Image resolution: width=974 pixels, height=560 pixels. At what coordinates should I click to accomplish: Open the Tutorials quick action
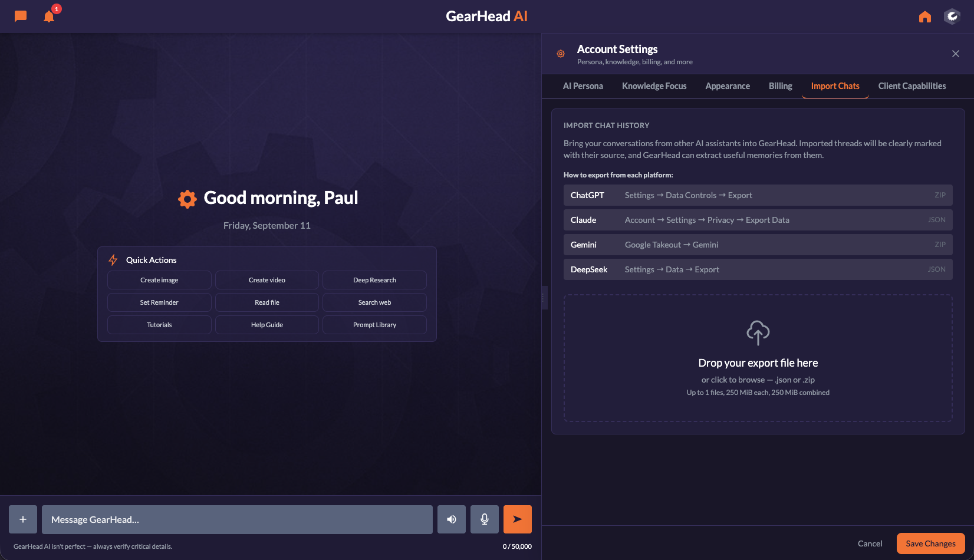159,325
